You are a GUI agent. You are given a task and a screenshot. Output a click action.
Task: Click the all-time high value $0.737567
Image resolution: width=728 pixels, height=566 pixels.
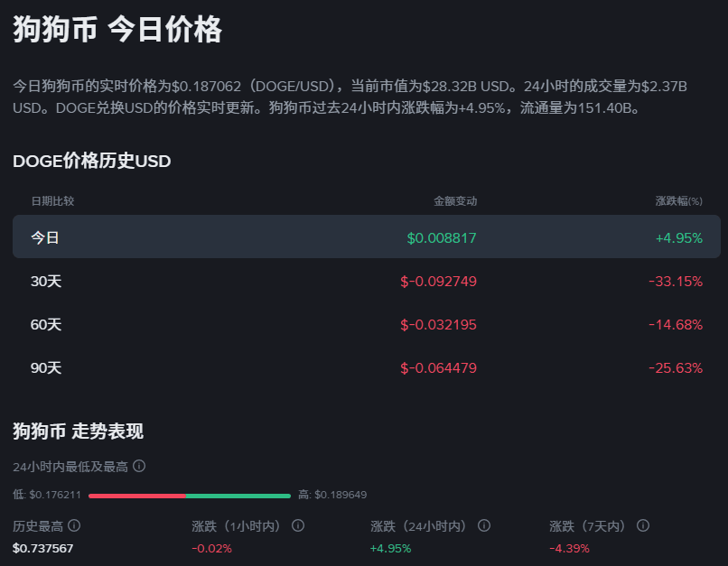point(42,548)
